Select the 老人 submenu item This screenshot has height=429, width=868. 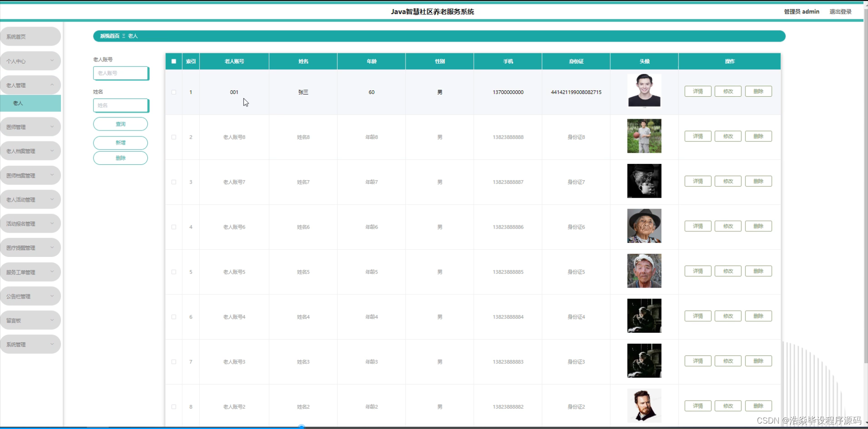[x=30, y=103]
